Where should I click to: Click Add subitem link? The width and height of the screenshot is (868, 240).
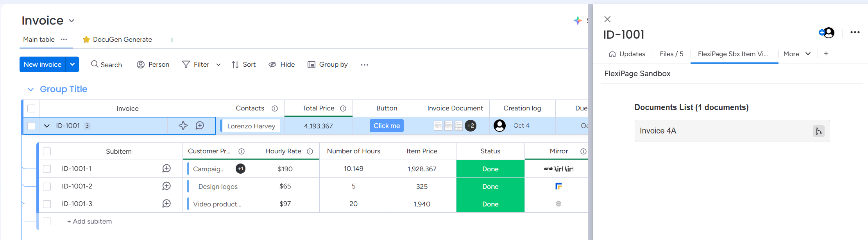coord(89,221)
